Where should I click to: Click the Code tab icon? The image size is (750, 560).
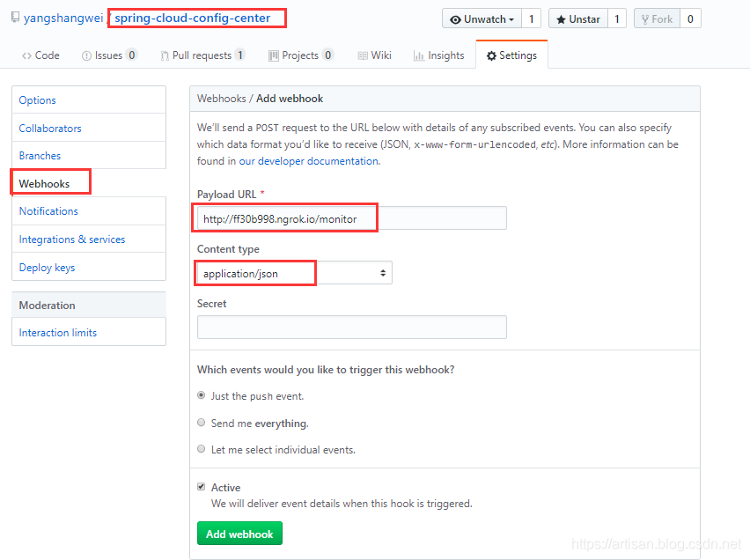pos(26,55)
